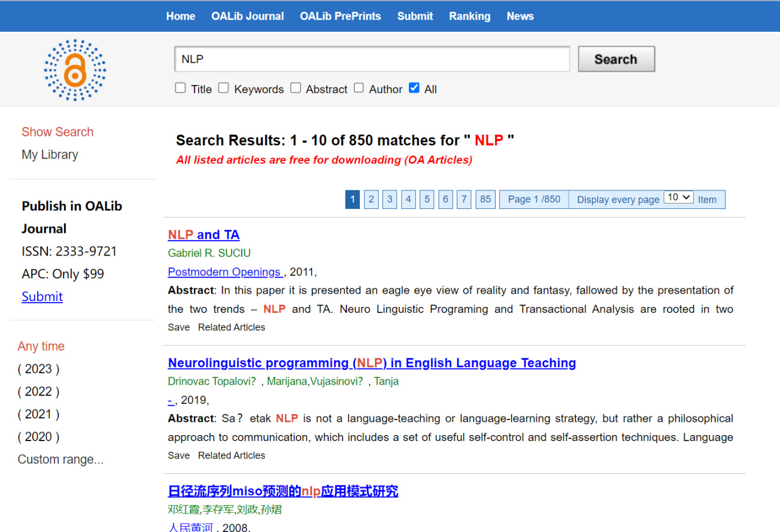Open the 人民黄河 journal link

[x=192, y=527]
